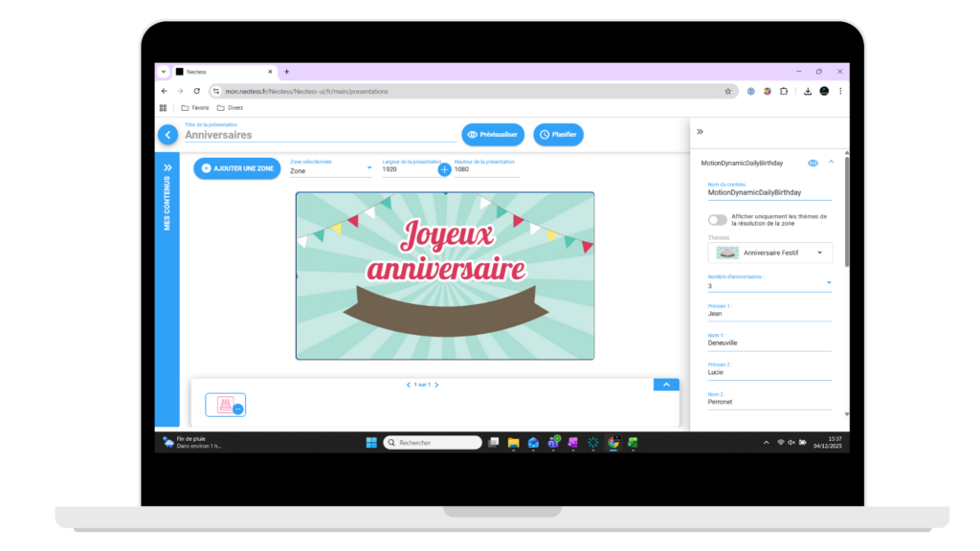Click the back arrow next to Anniversaires title
The image size is (980, 551).
pos(168,135)
